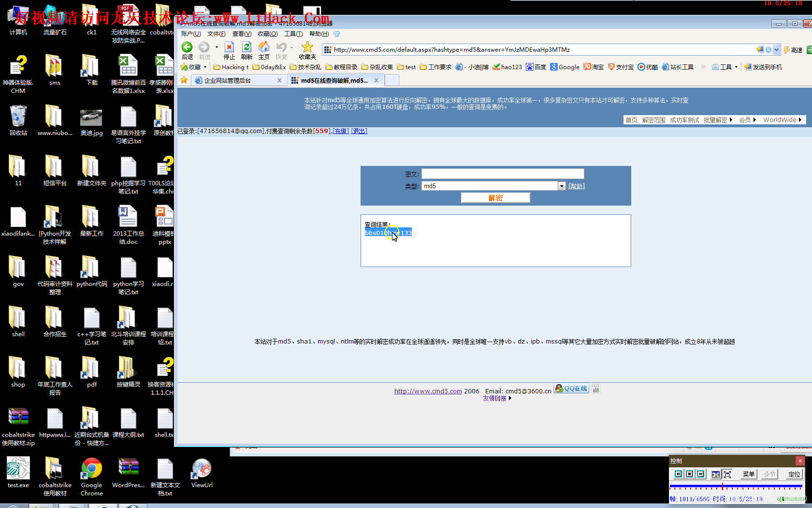Toggle high-speed mode (高速) lightning icon

pos(793,50)
